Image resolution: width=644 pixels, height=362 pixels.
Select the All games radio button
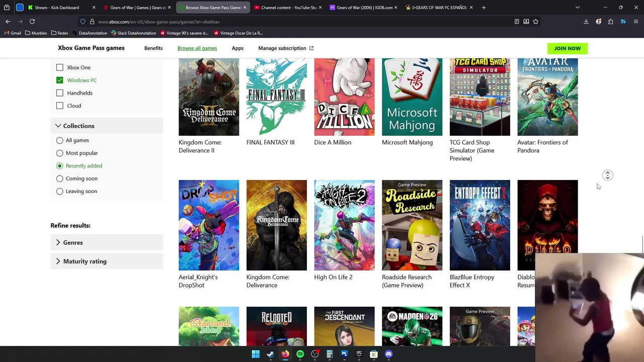[x=60, y=140]
